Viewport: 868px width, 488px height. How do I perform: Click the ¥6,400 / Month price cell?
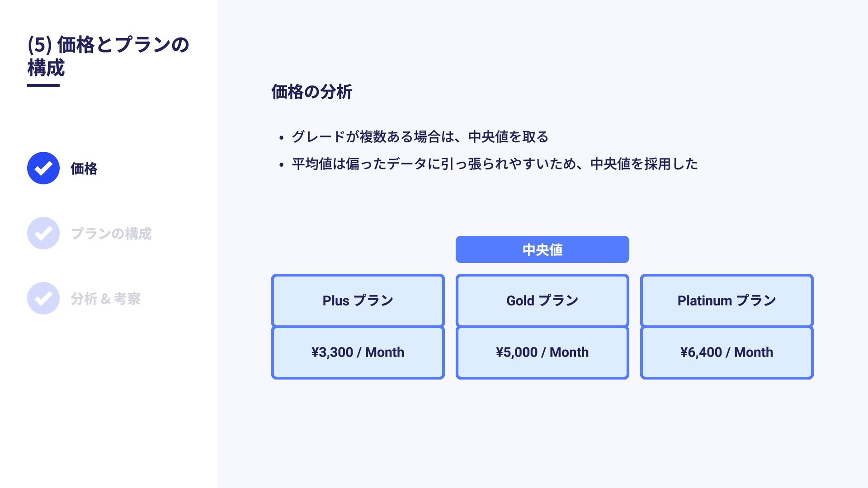(727, 352)
